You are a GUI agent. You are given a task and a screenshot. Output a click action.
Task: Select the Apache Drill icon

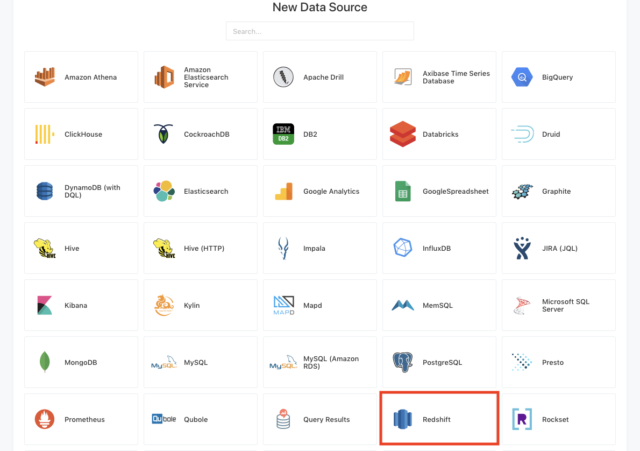(283, 77)
